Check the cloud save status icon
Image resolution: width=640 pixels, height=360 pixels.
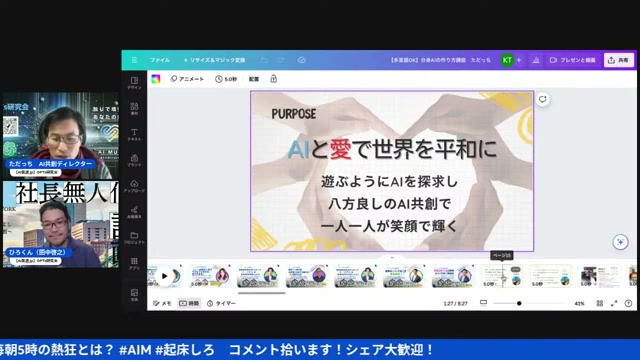[x=302, y=60]
